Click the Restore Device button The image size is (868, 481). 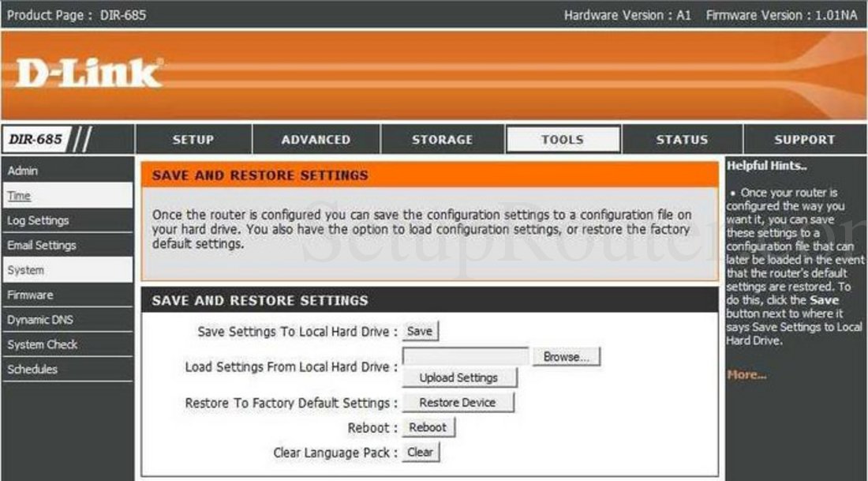[458, 403]
